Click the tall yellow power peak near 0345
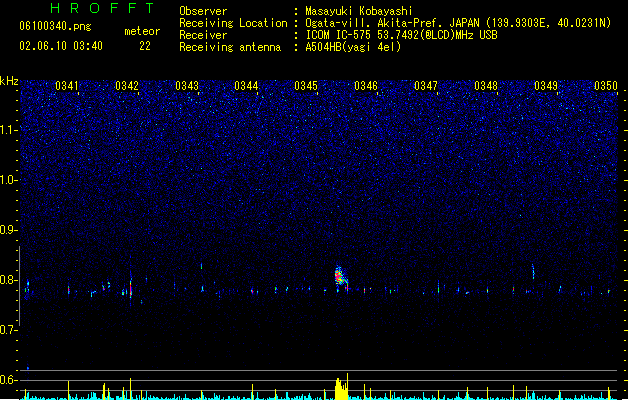Screen dimensions: 629x400 (x=341, y=387)
